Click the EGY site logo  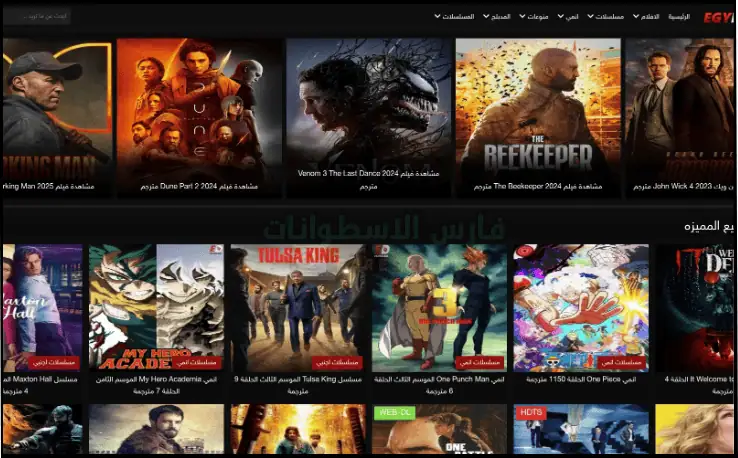click(717, 17)
